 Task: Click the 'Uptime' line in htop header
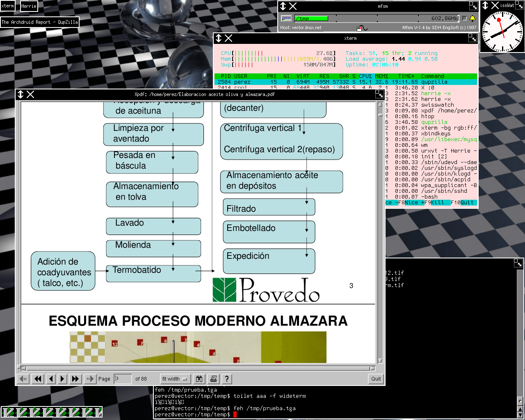coord(372,65)
